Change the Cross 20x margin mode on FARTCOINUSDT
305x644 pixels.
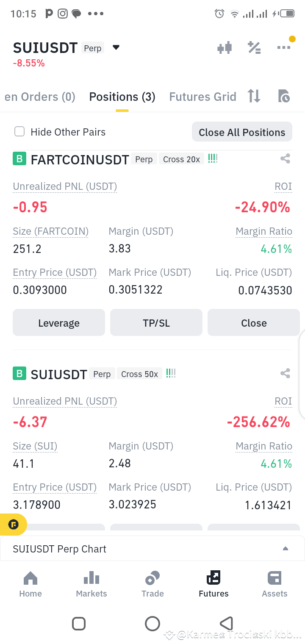click(181, 159)
